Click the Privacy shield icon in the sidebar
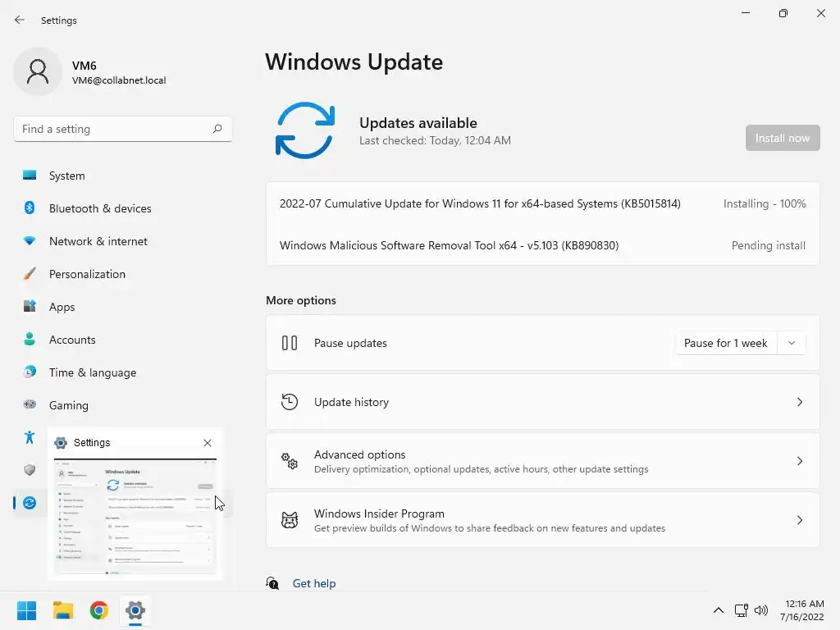The height and width of the screenshot is (630, 840). [30, 470]
